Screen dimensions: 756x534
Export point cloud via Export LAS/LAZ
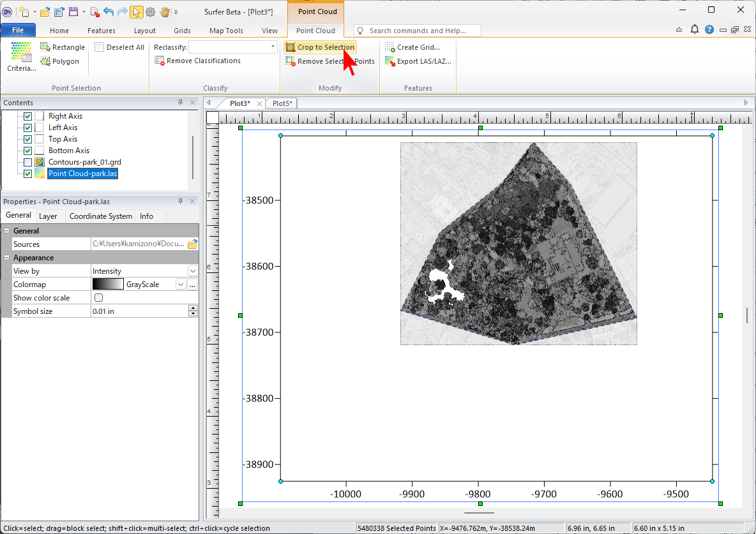(418, 61)
